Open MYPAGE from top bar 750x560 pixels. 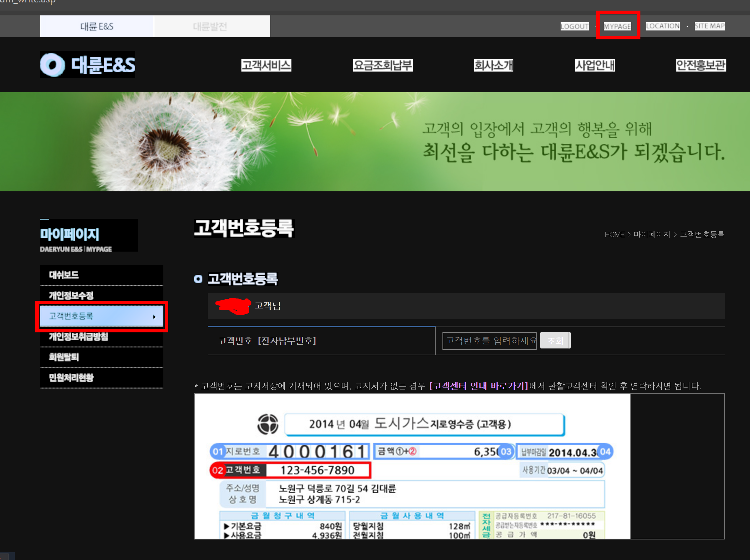coord(617,26)
